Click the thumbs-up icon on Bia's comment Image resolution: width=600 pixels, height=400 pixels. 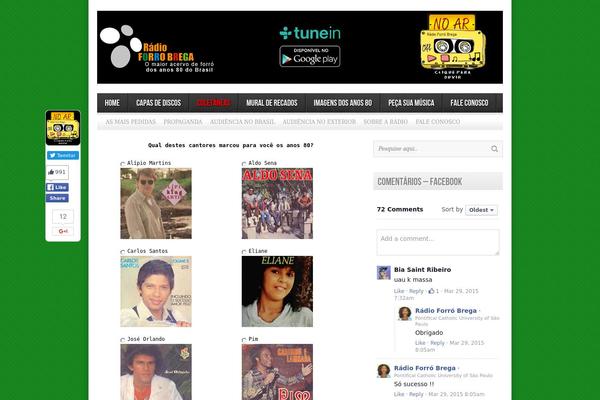431,291
